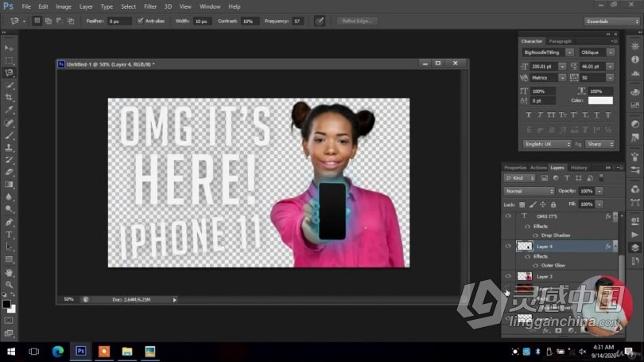The width and height of the screenshot is (644, 362).
Task: Open the Oblique font style dropdown
Action: [611, 53]
